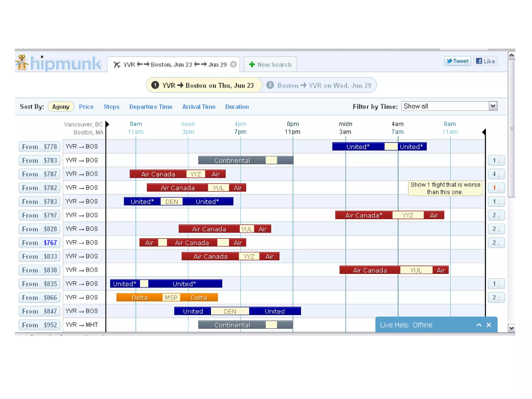Sort flights by Stops
Viewport: 532px width, 399px height.
[111, 107]
